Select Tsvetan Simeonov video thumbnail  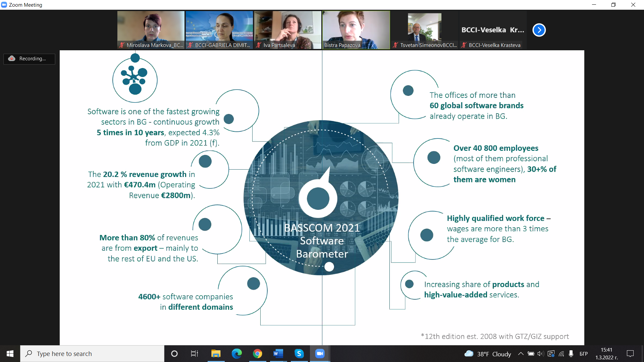click(x=425, y=30)
